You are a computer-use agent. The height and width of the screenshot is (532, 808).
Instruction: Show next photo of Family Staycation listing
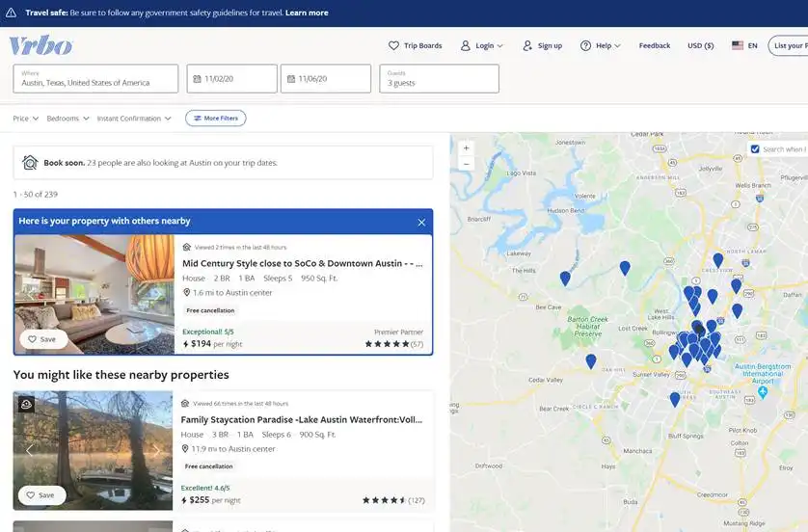pyautogui.click(x=156, y=451)
